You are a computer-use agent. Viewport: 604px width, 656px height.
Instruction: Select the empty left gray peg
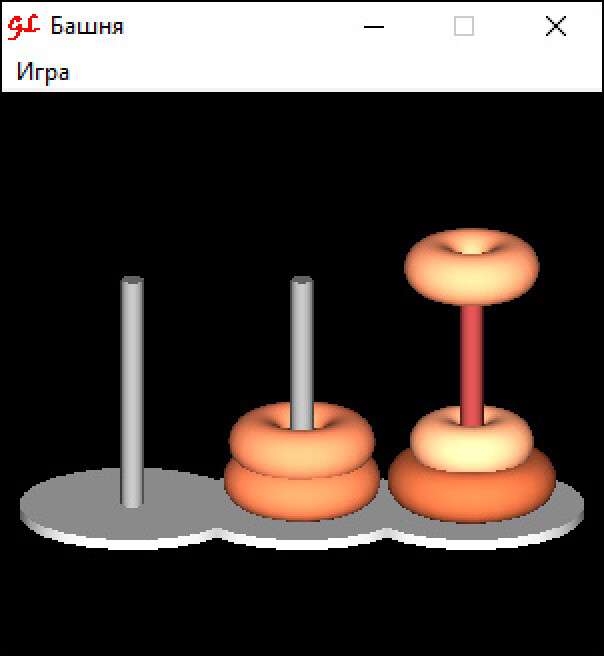coord(132,392)
